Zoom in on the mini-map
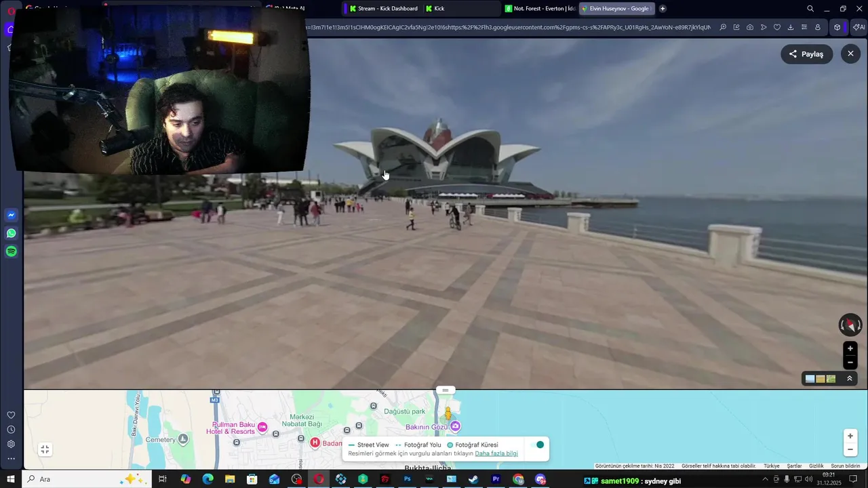This screenshot has height=488, width=868. pyautogui.click(x=850, y=436)
